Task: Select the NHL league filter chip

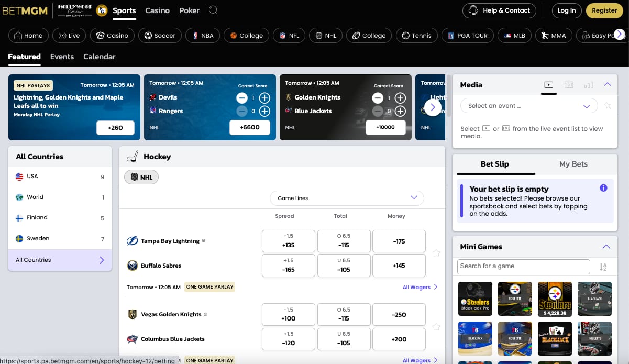Action: coord(141,177)
